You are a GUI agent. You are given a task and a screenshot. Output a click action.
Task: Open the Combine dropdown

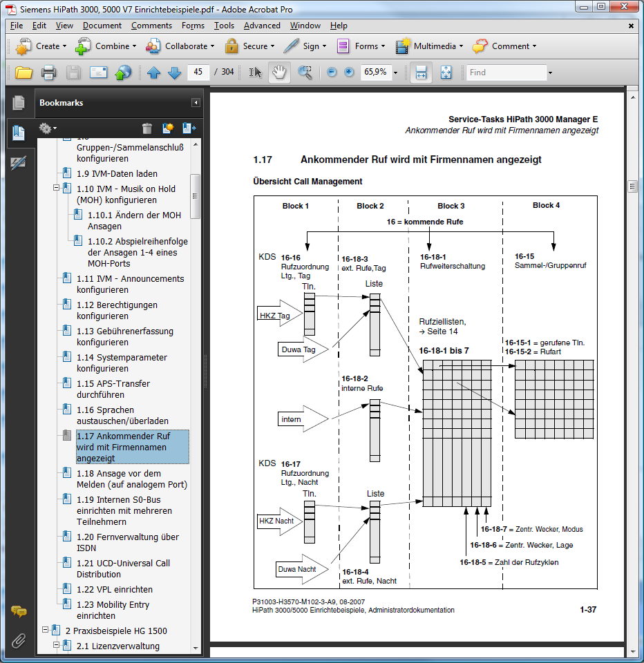(x=106, y=46)
